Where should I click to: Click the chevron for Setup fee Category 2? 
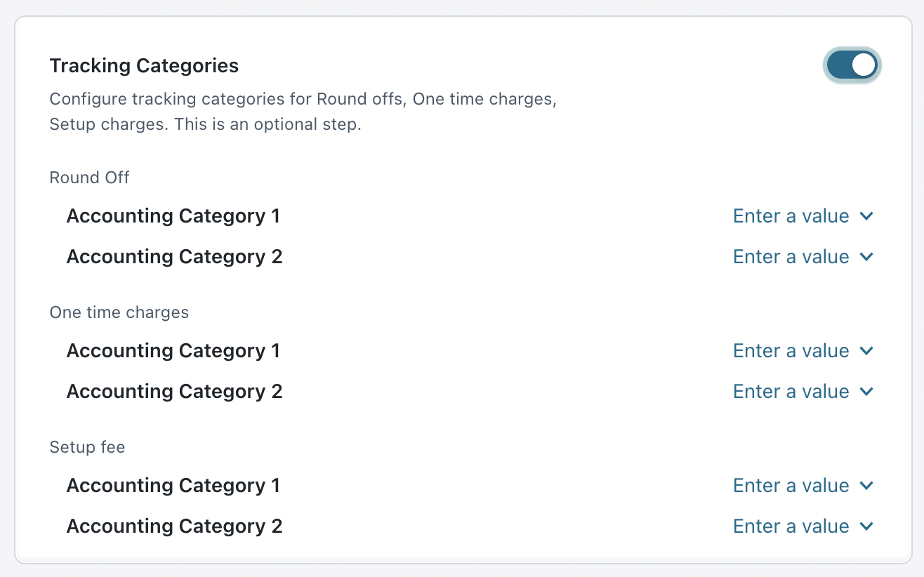tap(866, 526)
